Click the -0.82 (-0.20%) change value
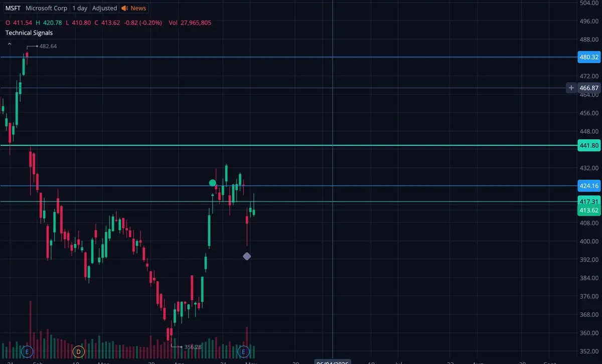This screenshot has height=364, width=602. pyautogui.click(x=142, y=23)
